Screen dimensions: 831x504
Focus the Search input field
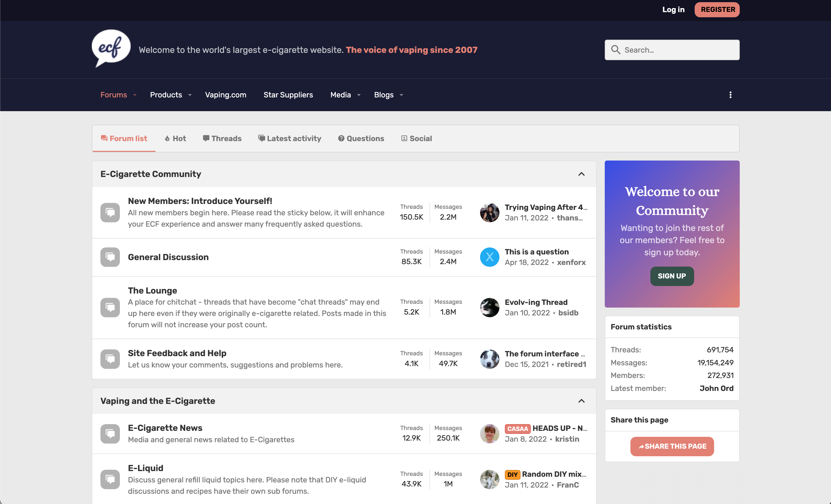[678, 50]
